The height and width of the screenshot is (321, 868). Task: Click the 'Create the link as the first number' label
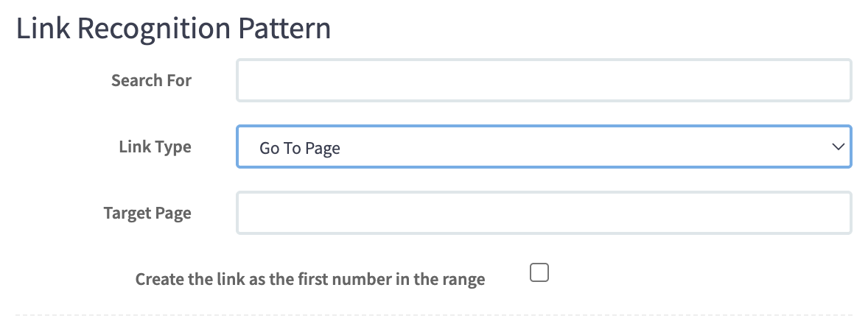click(309, 280)
